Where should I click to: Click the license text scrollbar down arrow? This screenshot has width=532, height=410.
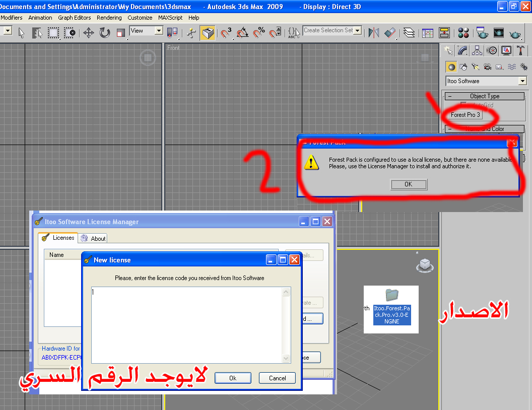[286, 358]
